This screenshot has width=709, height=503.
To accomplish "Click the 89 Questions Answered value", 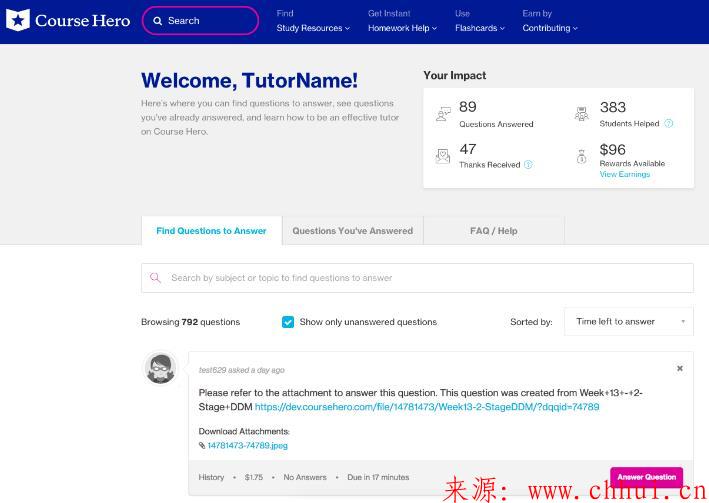I will click(468, 107).
